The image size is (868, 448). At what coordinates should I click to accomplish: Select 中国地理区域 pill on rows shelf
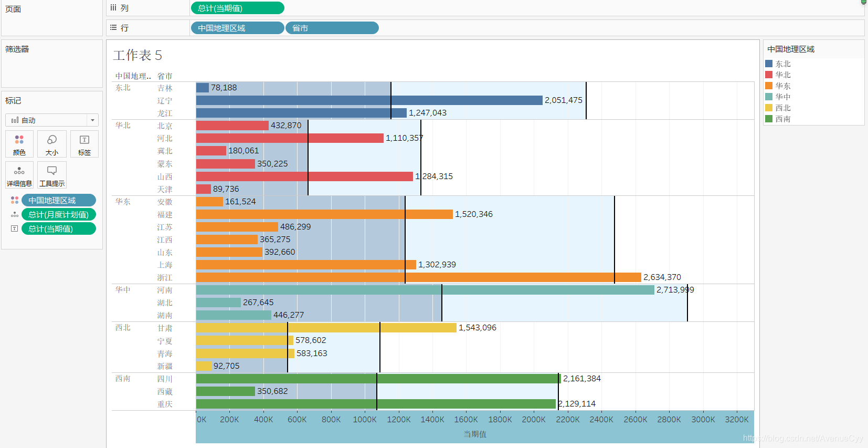[x=238, y=28]
